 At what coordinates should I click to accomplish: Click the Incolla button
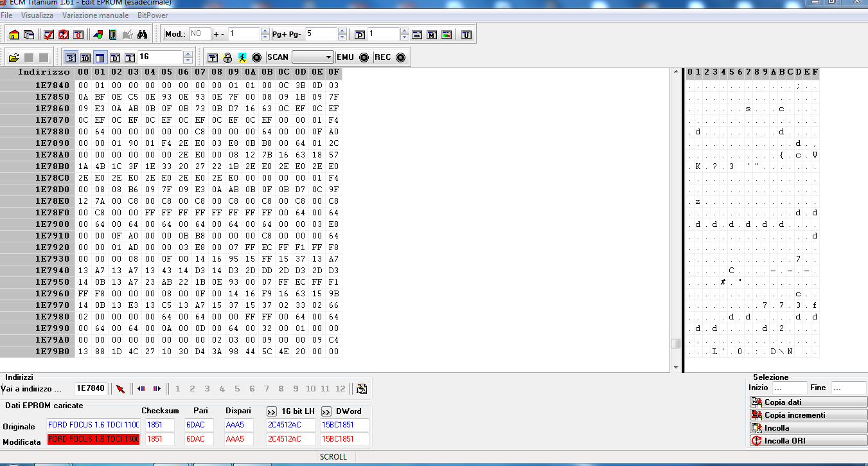[808, 427]
